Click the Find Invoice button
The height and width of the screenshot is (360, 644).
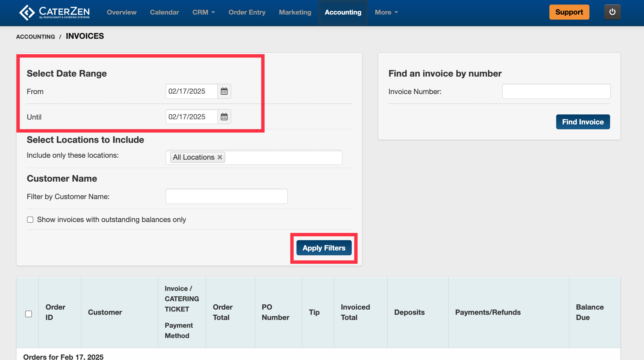(x=583, y=122)
